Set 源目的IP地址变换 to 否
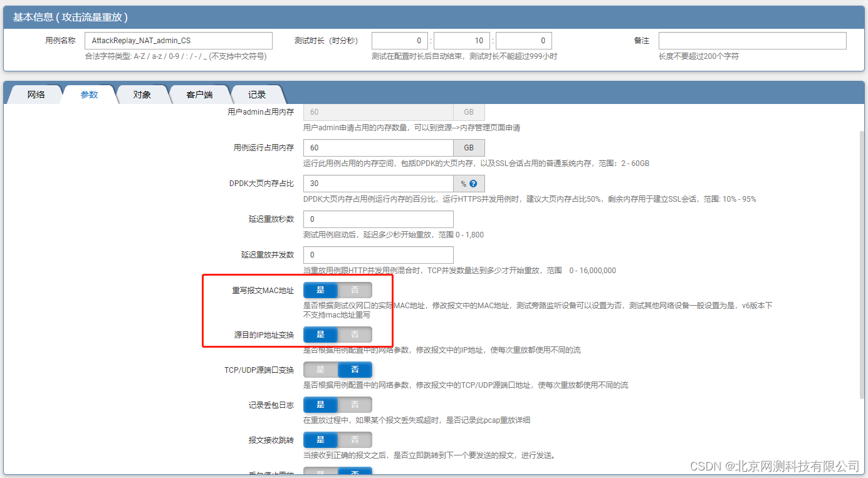 (x=355, y=335)
